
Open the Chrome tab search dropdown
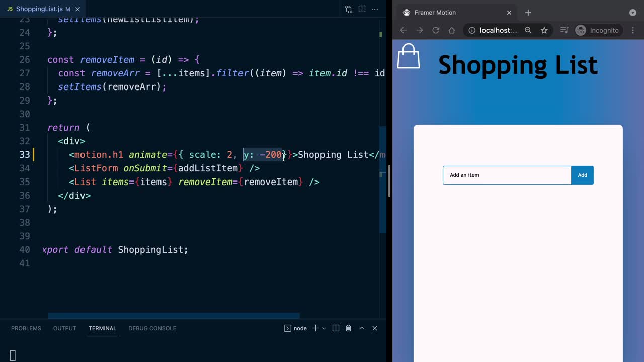click(632, 13)
